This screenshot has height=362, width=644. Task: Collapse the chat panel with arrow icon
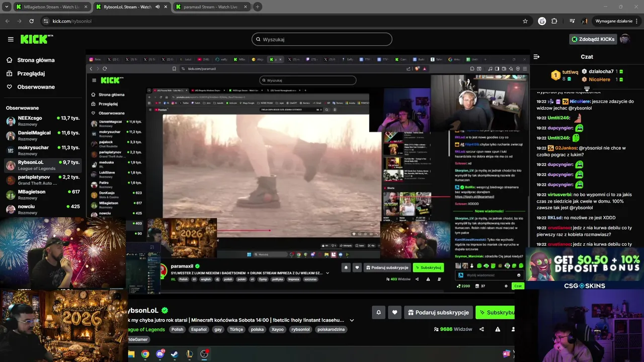pos(536,57)
